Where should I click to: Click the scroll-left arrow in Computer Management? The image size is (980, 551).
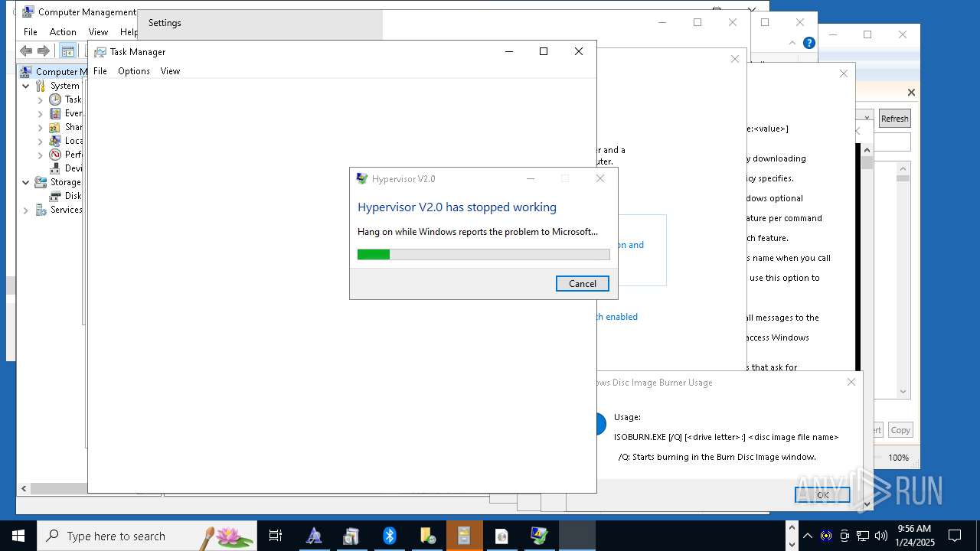[23, 488]
